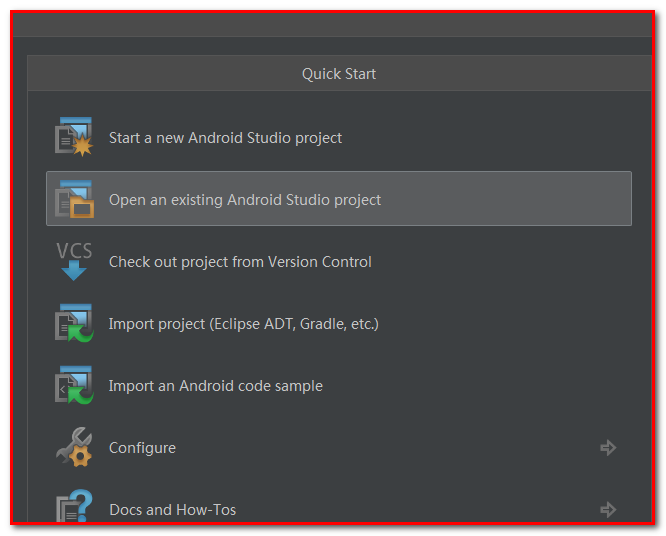The height and width of the screenshot is (536, 666).
Task: Choose Check out project from Version Control
Action: tap(240, 262)
